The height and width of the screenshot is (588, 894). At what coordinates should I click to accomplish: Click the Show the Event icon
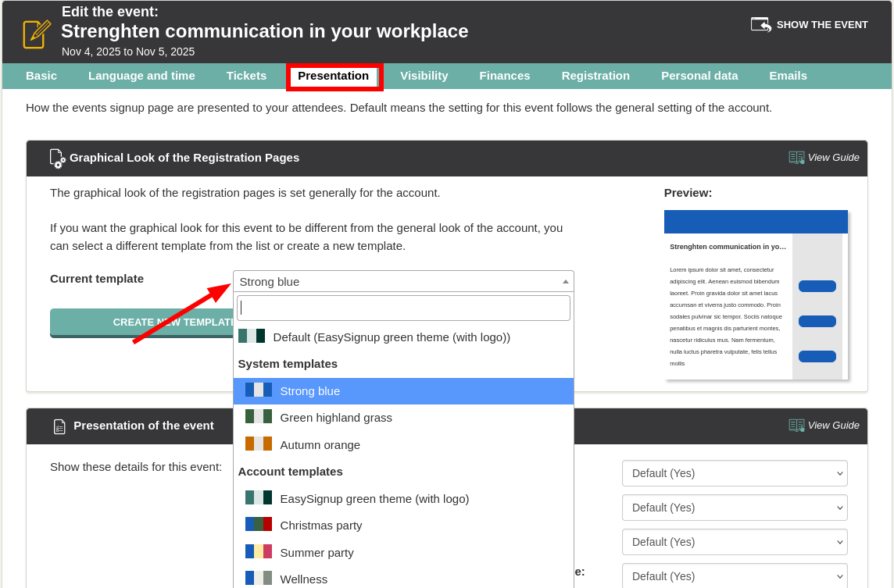point(760,24)
